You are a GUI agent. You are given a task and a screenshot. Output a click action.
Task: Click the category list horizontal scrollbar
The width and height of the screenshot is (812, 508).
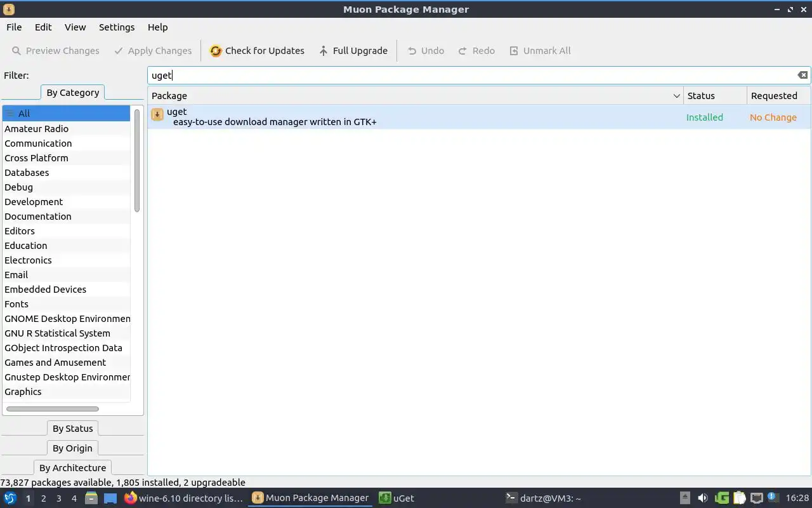coord(53,409)
